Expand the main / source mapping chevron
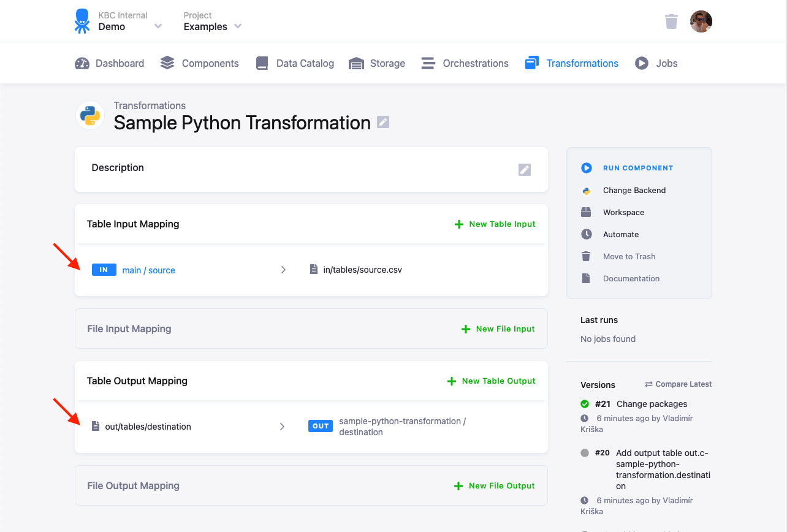787x532 pixels. click(x=283, y=270)
